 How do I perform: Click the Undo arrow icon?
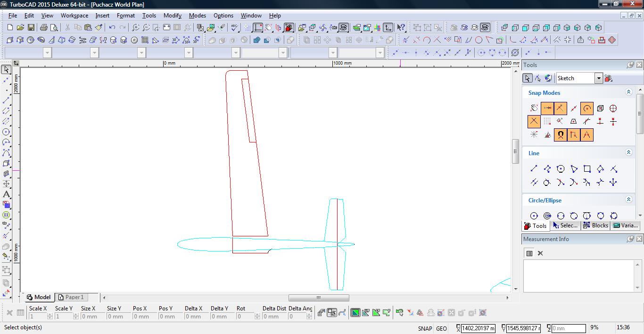click(x=112, y=28)
